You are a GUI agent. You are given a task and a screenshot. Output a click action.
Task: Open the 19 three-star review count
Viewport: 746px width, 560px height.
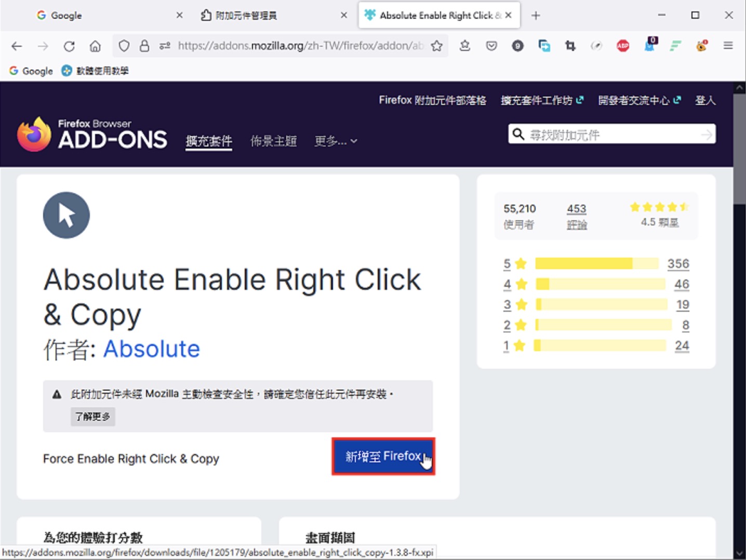click(x=683, y=304)
